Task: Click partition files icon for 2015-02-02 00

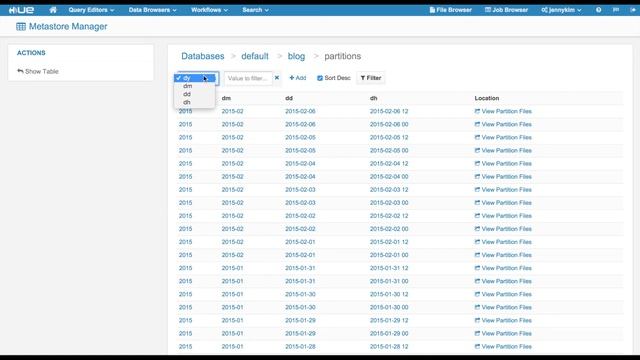Action: click(x=477, y=229)
